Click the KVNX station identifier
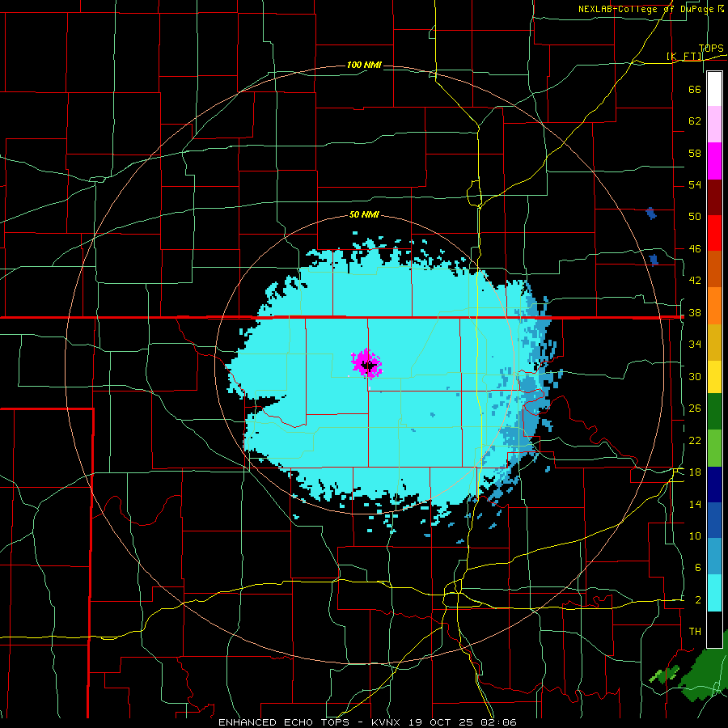Image resolution: width=728 pixels, height=728 pixels. click(387, 722)
